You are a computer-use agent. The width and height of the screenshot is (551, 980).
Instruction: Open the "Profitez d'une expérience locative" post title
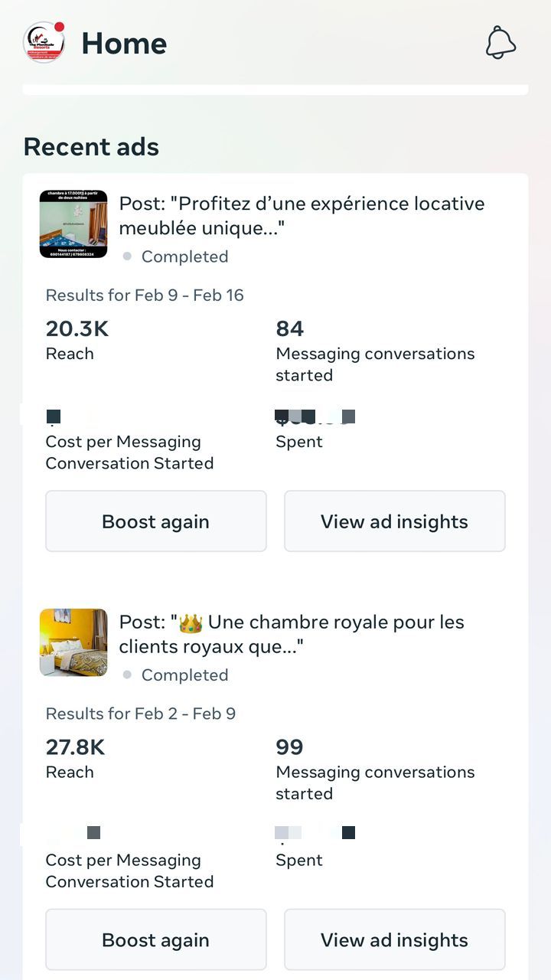(302, 216)
